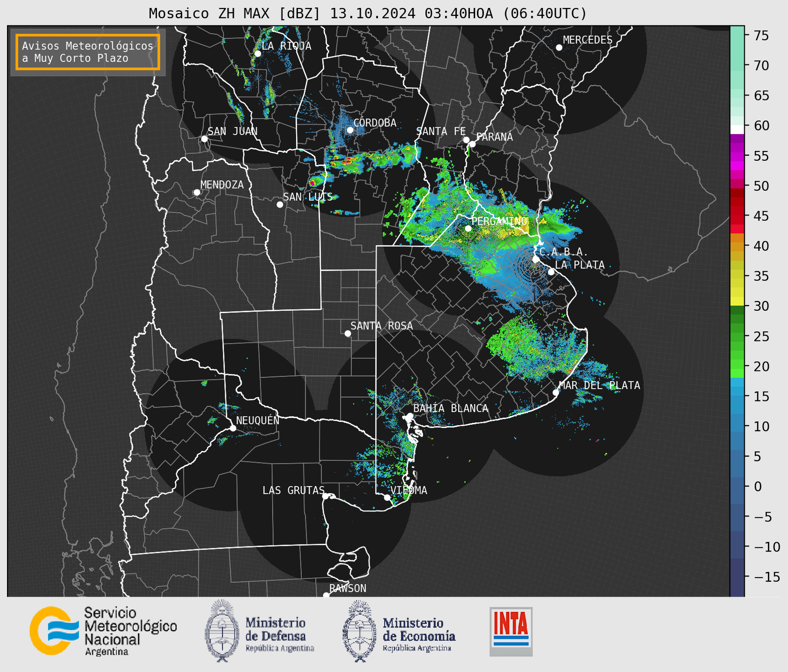Click the Córdoba city marker dot

[350, 130]
